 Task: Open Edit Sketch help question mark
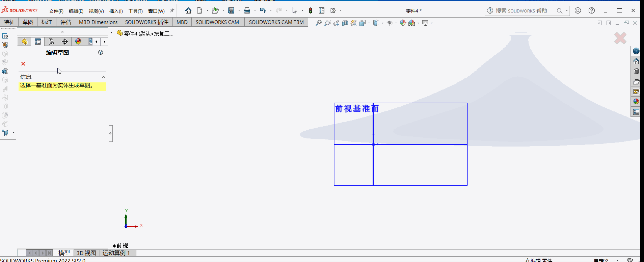pos(101,52)
